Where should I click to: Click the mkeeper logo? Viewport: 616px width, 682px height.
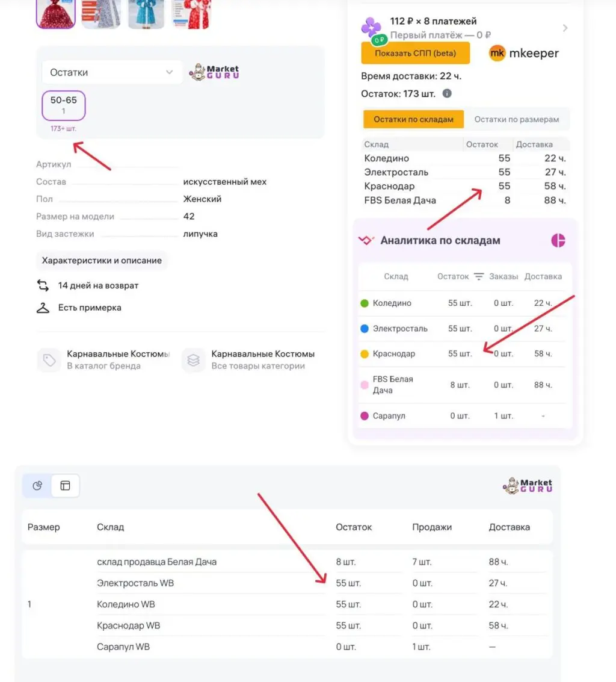tap(524, 53)
